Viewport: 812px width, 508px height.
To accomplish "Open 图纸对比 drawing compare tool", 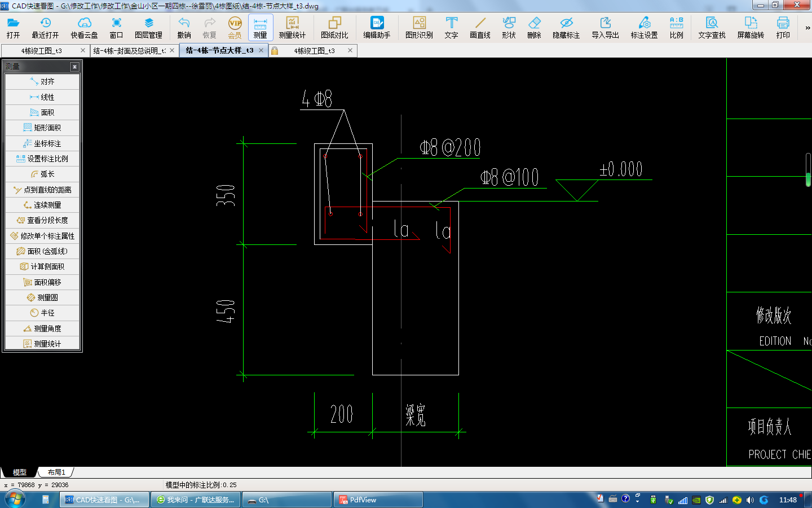I will pos(334,27).
